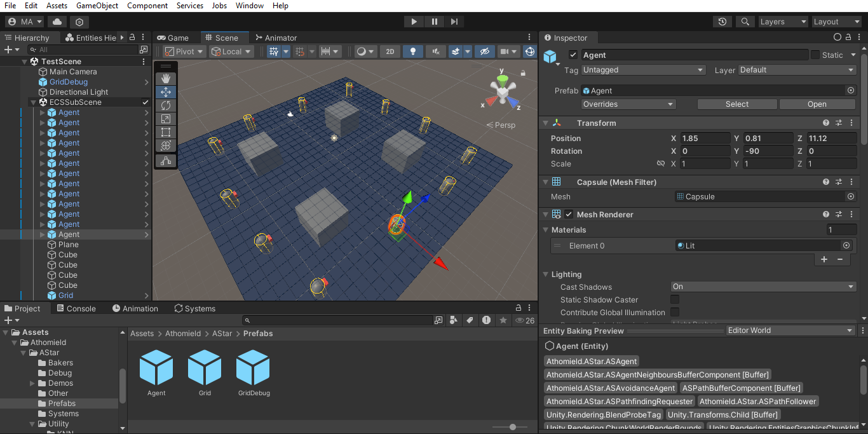Open the Layers dropdown
Image resolution: width=868 pixels, height=434 pixels.
pyautogui.click(x=783, y=22)
